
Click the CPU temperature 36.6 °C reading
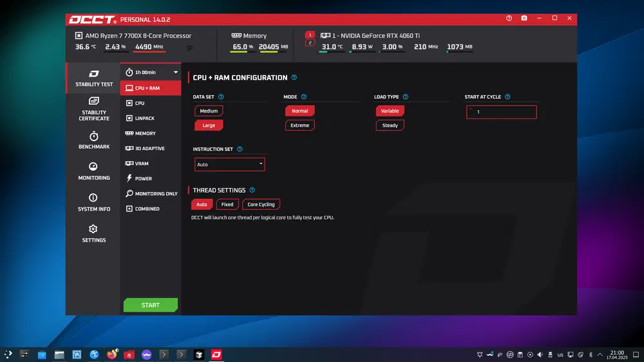(86, 47)
